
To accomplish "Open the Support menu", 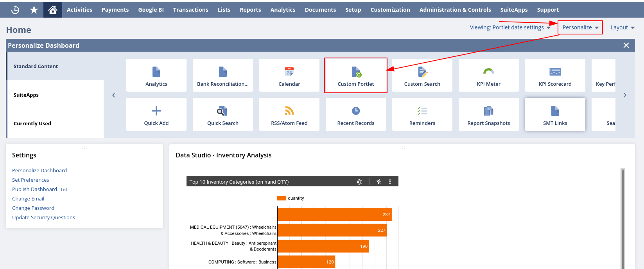I will [x=548, y=10].
